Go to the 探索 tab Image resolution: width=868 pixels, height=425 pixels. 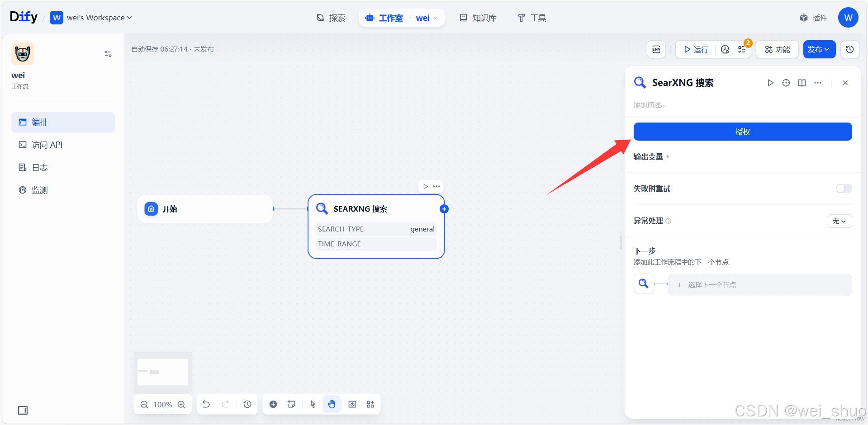pos(331,18)
